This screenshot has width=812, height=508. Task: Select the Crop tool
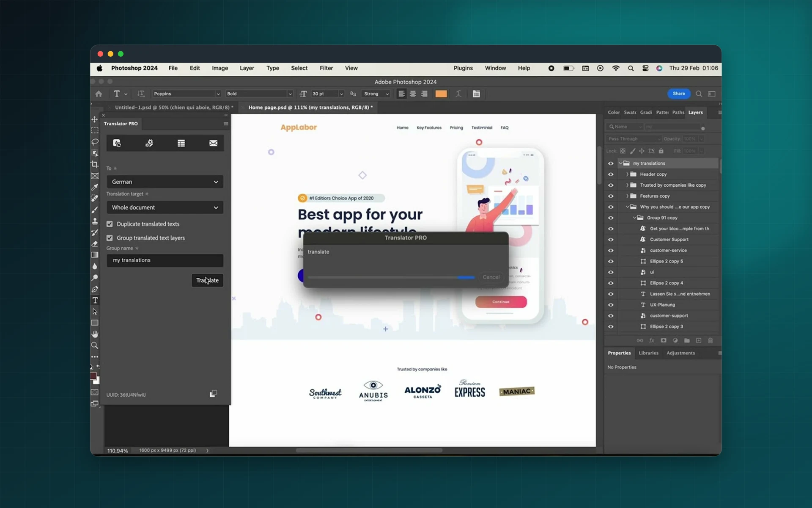[95, 164]
